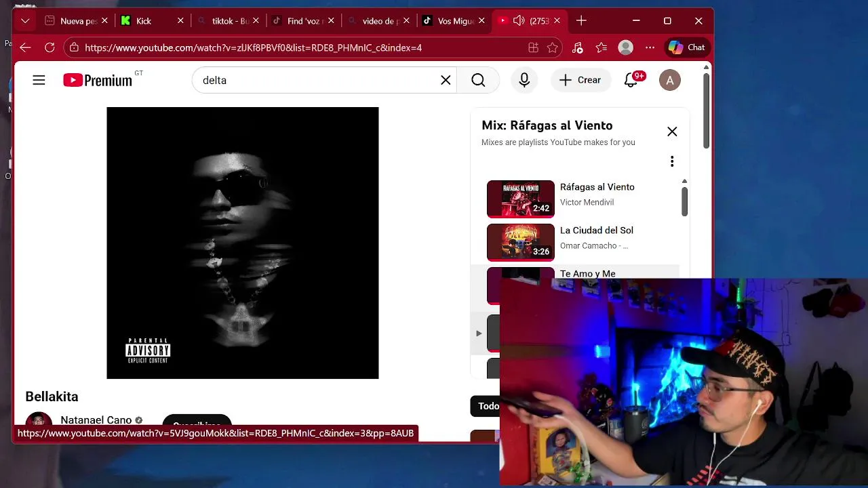The width and height of the screenshot is (868, 488).
Task: Switch to the Vos Migue TikTok tab
Action: tap(453, 21)
